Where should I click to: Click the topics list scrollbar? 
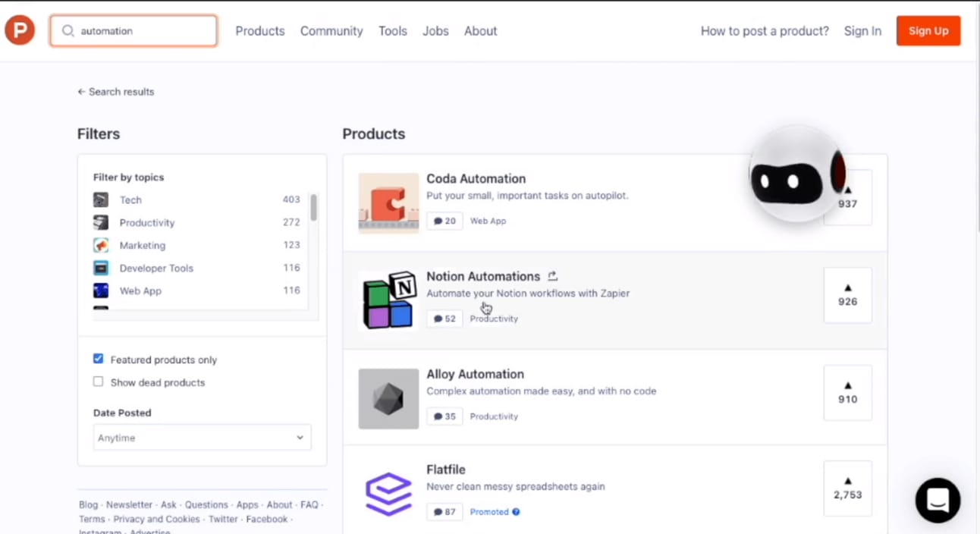pos(314,207)
